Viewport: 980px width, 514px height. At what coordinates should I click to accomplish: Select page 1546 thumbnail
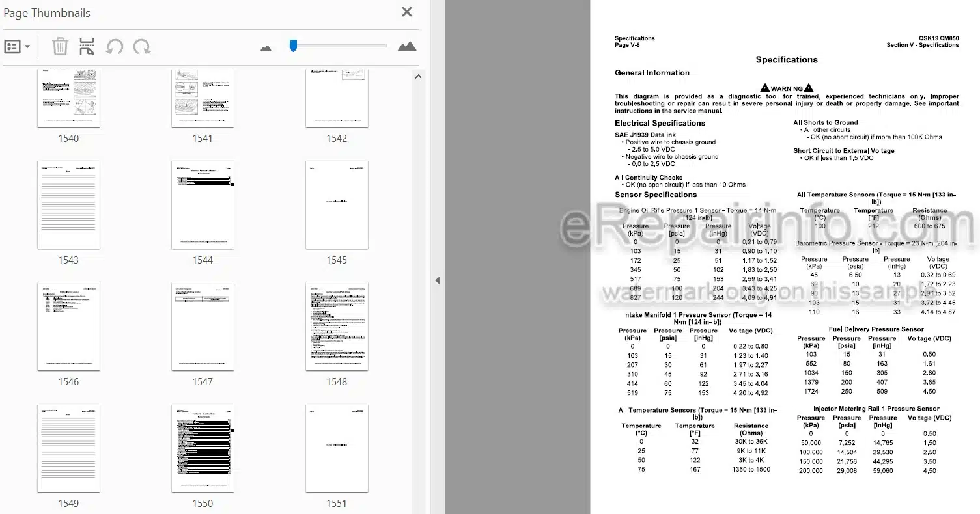[68, 327]
